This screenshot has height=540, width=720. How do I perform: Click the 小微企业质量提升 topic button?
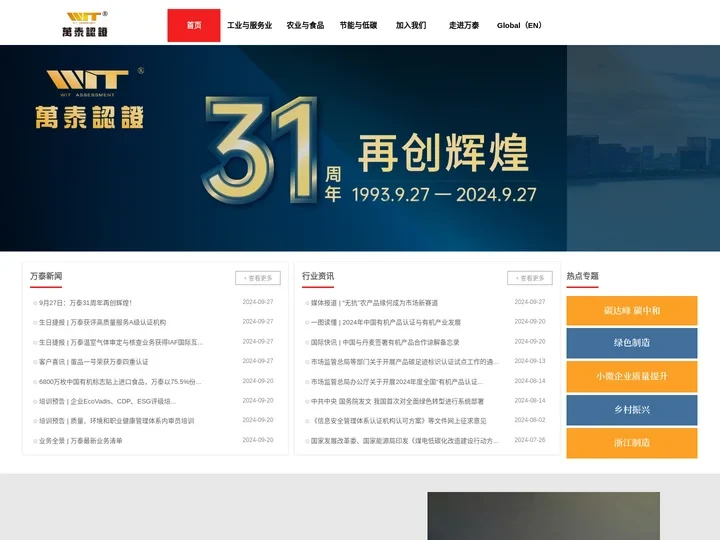(x=632, y=377)
